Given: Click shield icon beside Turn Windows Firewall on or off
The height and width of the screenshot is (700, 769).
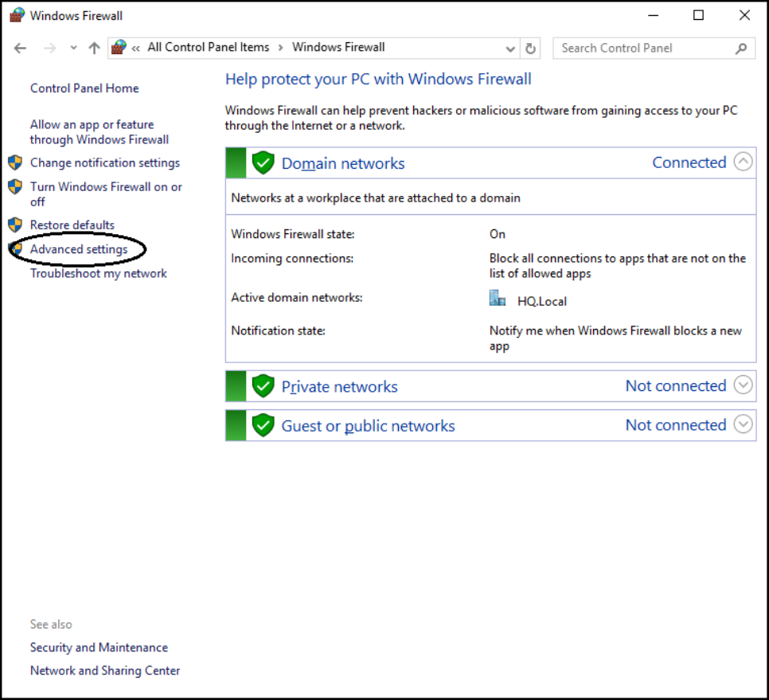Looking at the screenshot, I should pyautogui.click(x=15, y=186).
